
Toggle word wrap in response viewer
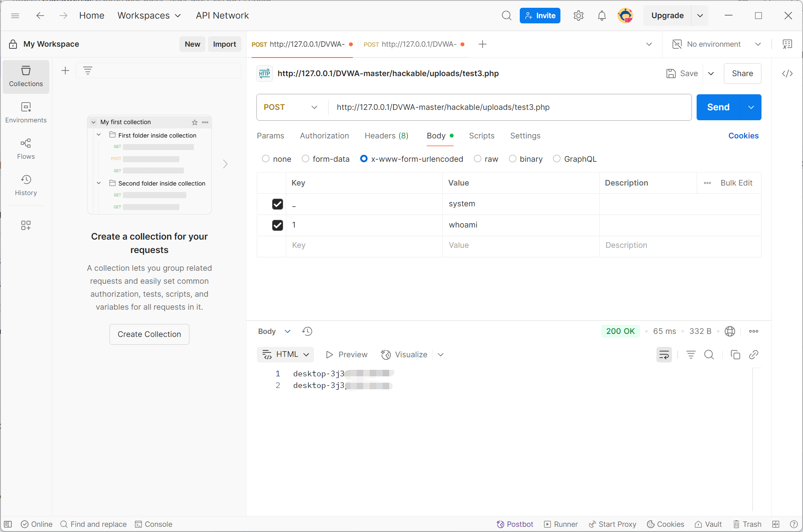tap(664, 355)
